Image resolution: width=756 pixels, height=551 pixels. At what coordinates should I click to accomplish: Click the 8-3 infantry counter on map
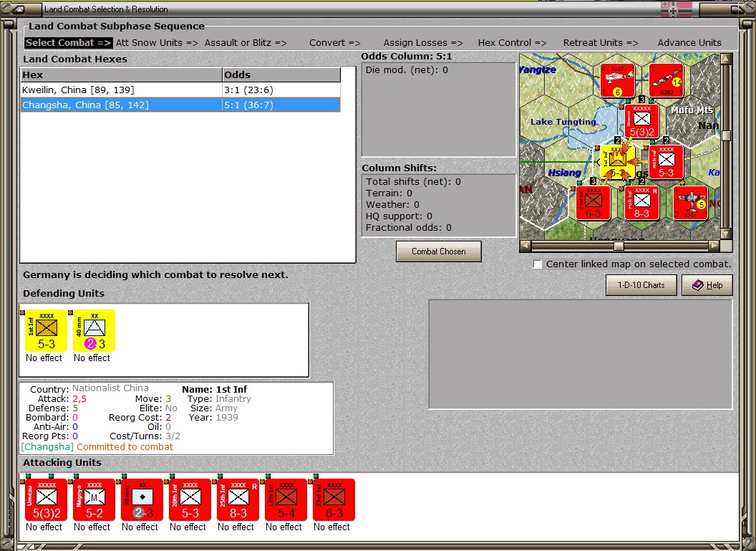(x=641, y=203)
